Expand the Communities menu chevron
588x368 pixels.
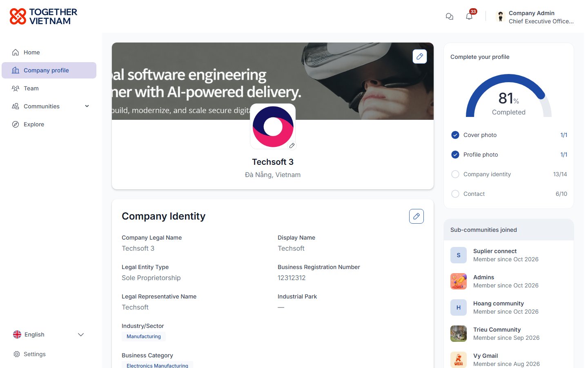(x=87, y=106)
